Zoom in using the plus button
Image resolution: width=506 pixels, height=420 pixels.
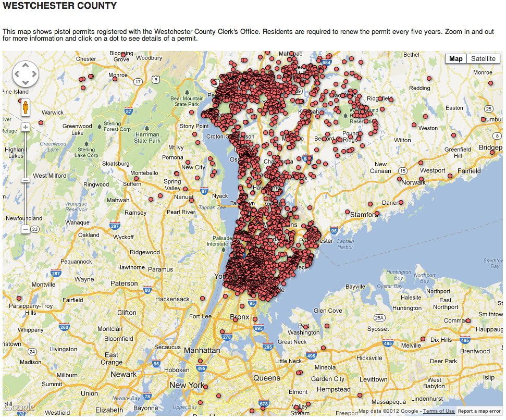point(26,127)
